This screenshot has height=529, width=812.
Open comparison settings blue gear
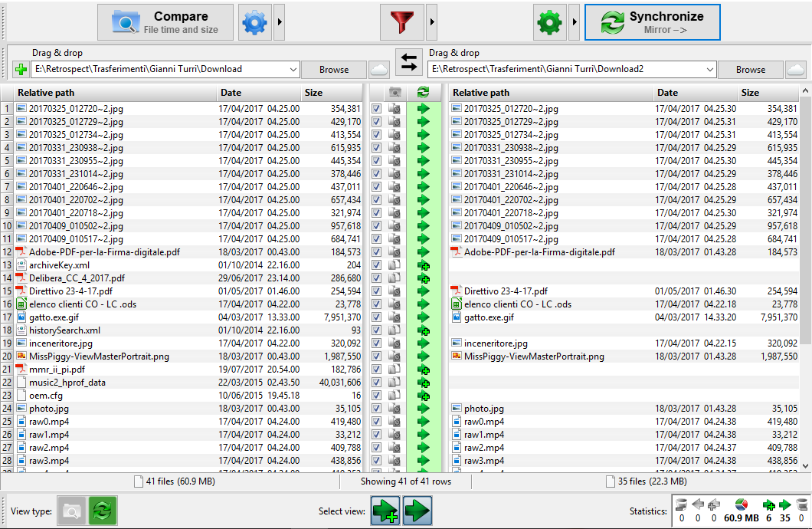255,22
